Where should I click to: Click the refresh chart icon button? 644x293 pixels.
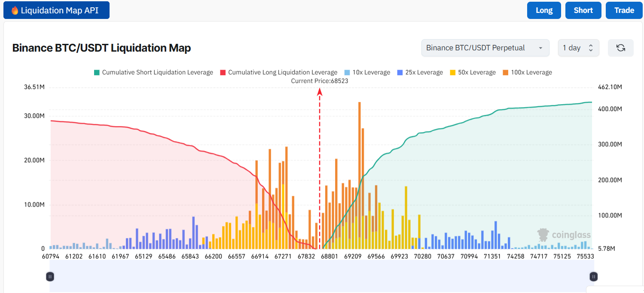(620, 48)
